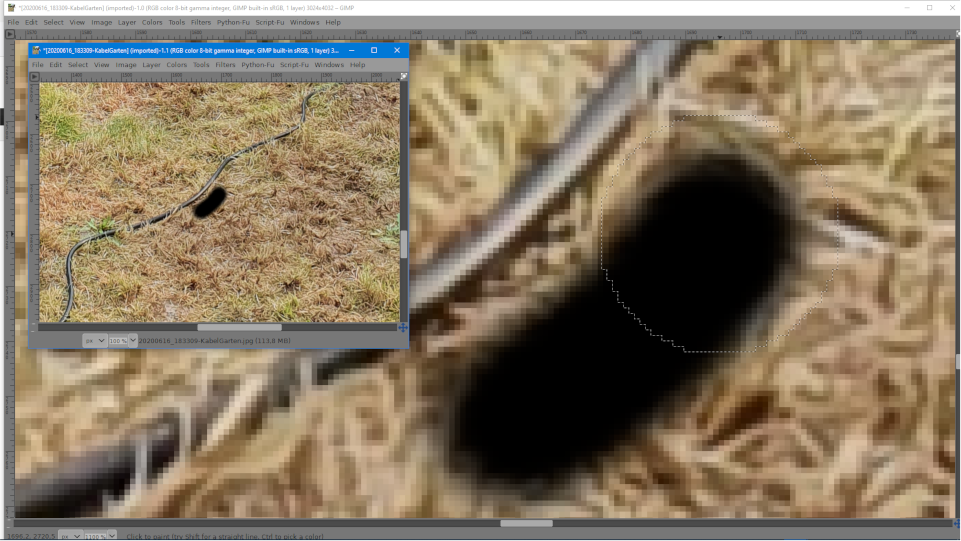Open View menu in the 1.1 view window
961x541 pixels.
102,65
